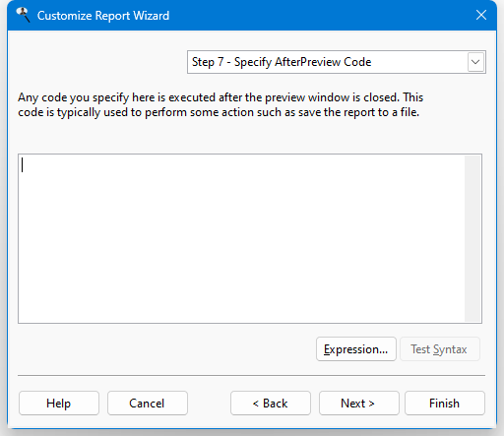This screenshot has width=504, height=436.
Task: Click the 'Any code you specify here' description line
Action: [x=220, y=97]
